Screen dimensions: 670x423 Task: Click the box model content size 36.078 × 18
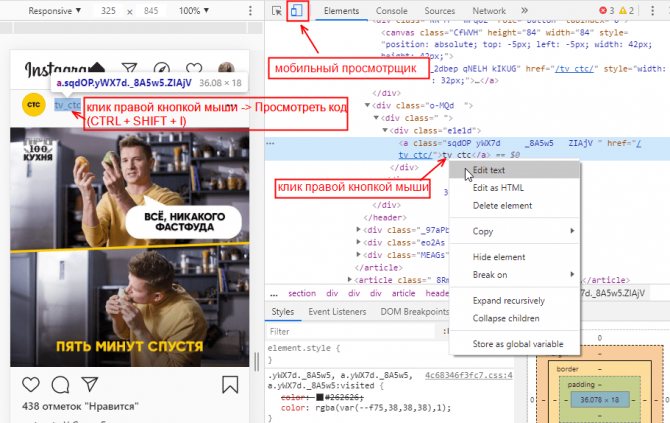(599, 400)
